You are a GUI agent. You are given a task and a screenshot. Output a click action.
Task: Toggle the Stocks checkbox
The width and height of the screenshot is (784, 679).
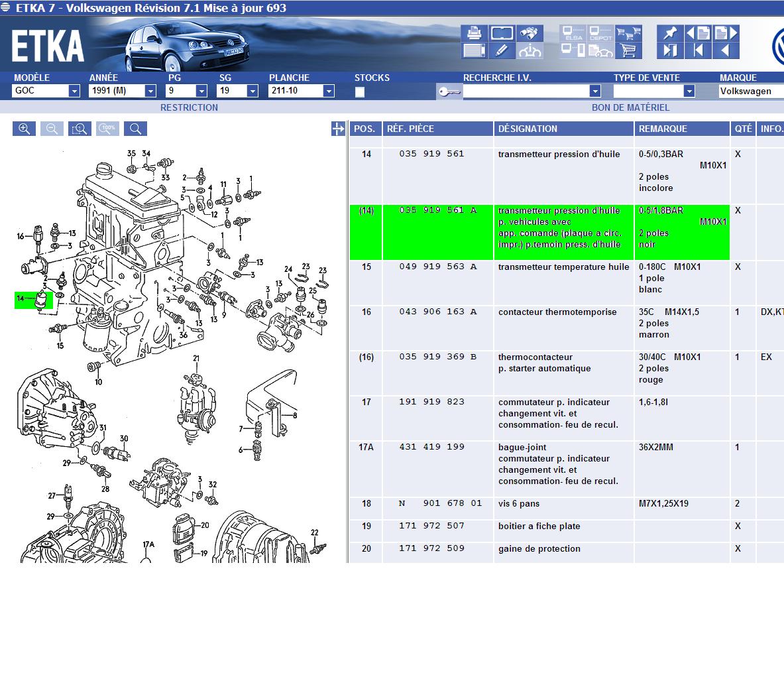(x=360, y=92)
